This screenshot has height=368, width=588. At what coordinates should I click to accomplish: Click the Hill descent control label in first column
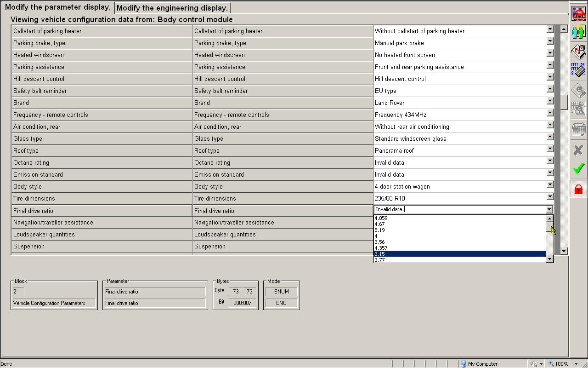[x=39, y=79]
